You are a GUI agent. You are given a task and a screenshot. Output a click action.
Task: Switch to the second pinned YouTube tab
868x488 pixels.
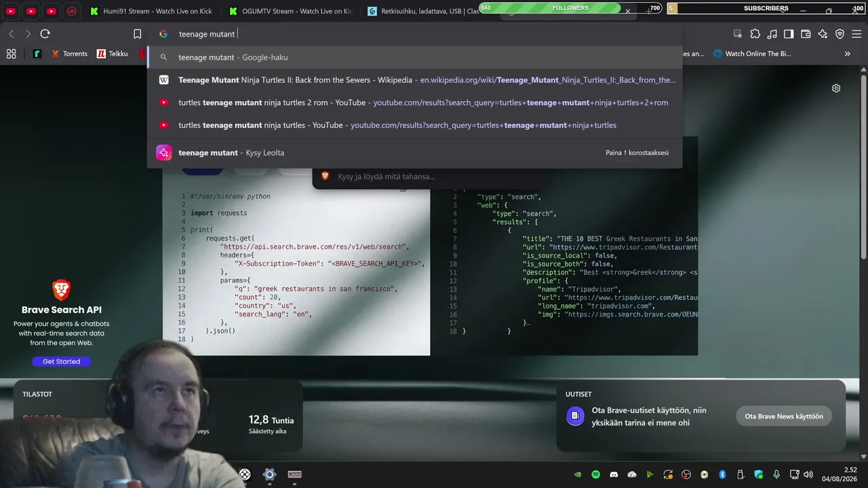(x=31, y=11)
